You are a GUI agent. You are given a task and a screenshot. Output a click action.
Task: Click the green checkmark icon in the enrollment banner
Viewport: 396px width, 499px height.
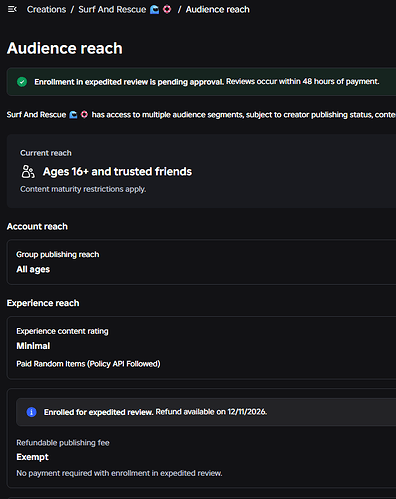pos(22,82)
